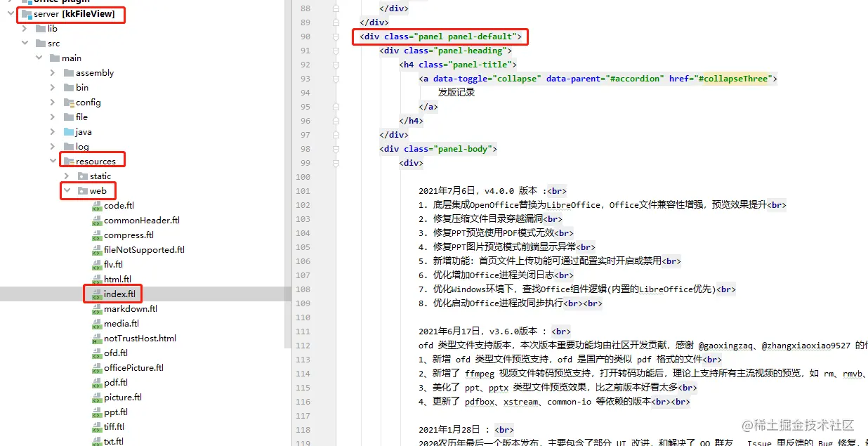
Task: Expand the log folder arrow
Action: pos(53,147)
